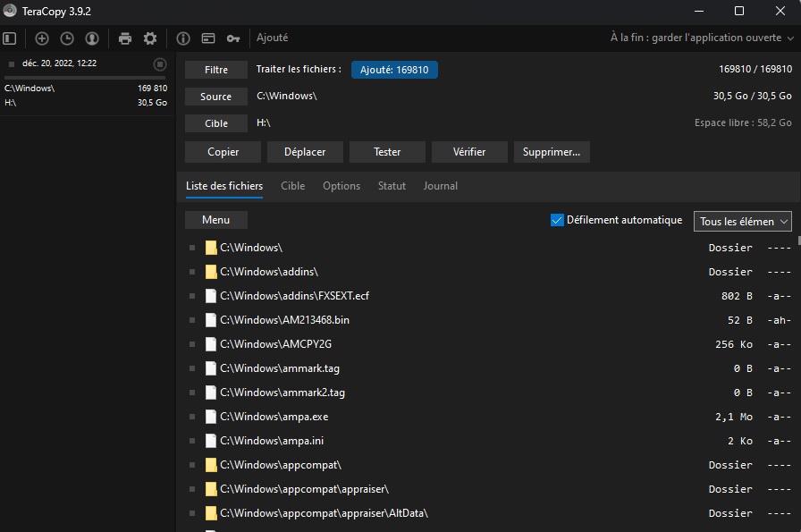Open the Options tab
Image resolution: width=801 pixels, height=532 pixels.
(x=341, y=186)
